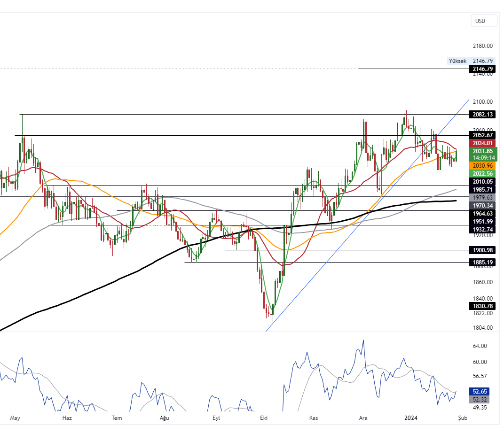Click the blue 52.65 indicator value label
Image resolution: width=504 pixels, height=441 pixels.
click(x=480, y=391)
